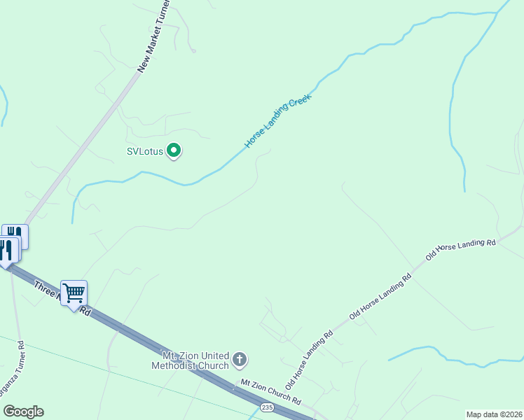The image size is (524, 420).
Task: Click the upper right Old Horse Landing Rd label
Action: pos(460,249)
